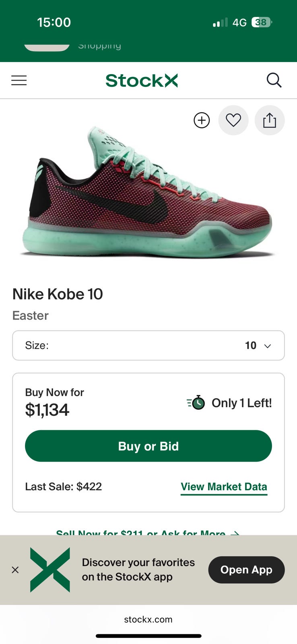Viewport: 297px width, 644px height.
Task: Tap Sell Now or Ask for More link
Action: pos(148,532)
